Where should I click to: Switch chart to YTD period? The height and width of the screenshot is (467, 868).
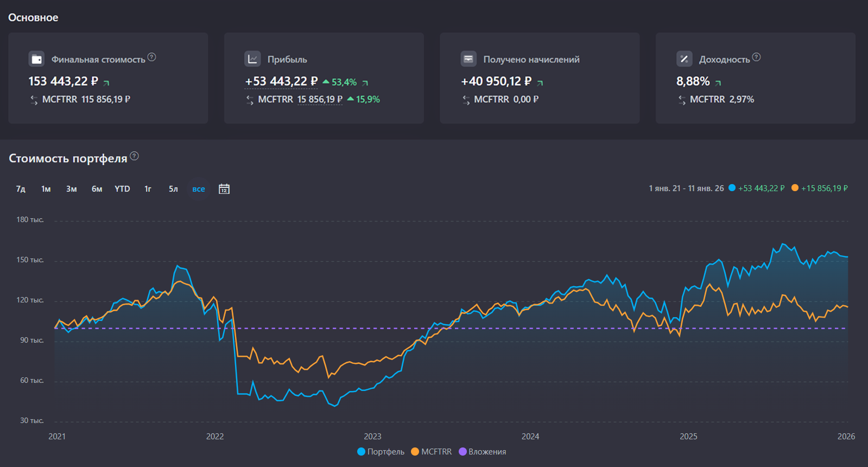[x=122, y=189]
